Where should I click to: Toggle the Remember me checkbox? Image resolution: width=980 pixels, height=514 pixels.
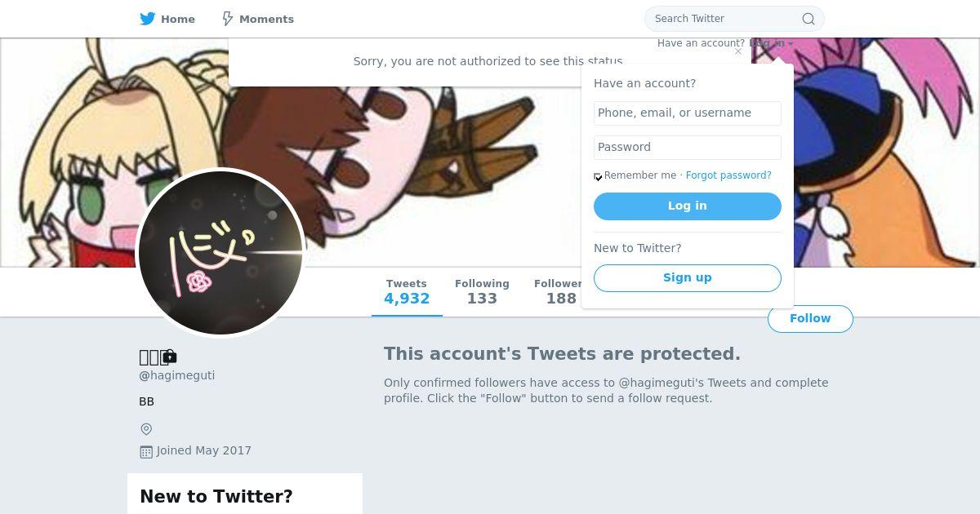tap(599, 176)
